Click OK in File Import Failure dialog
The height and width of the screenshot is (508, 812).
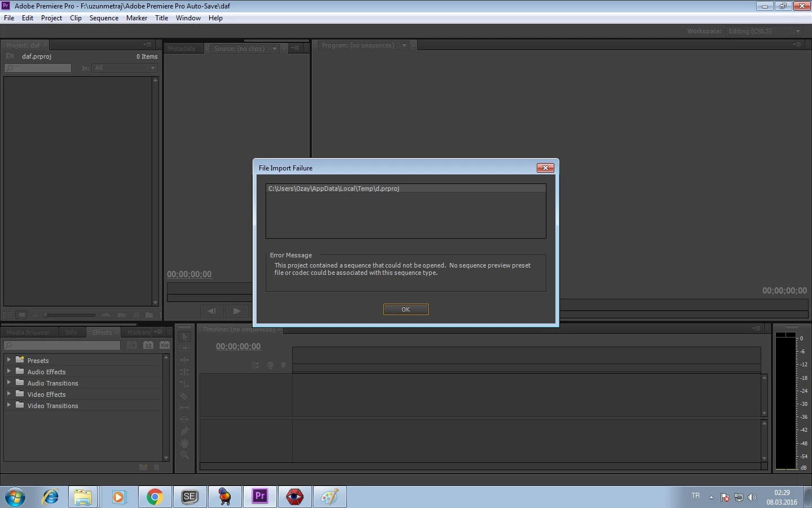tap(405, 309)
